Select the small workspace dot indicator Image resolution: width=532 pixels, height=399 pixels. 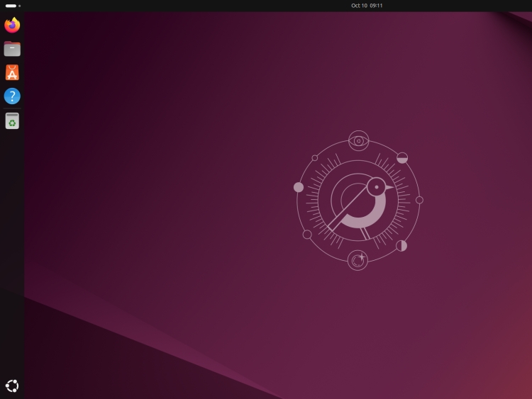pos(20,6)
